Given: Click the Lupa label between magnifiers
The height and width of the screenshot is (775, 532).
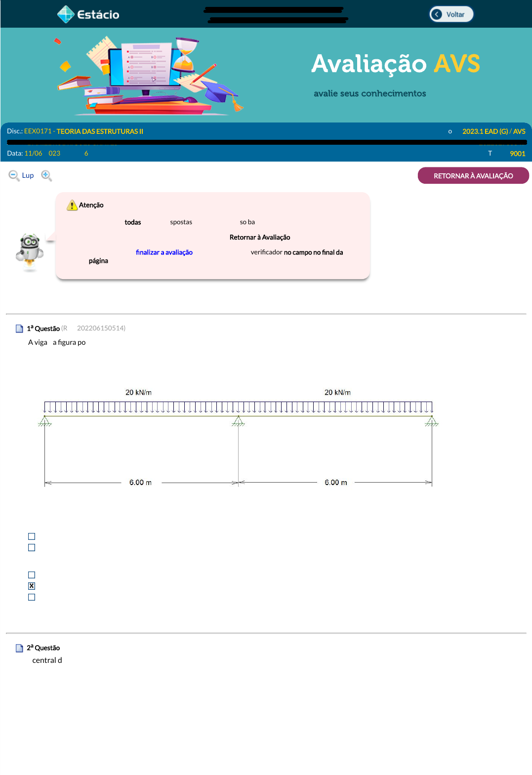Looking at the screenshot, I should [28, 175].
